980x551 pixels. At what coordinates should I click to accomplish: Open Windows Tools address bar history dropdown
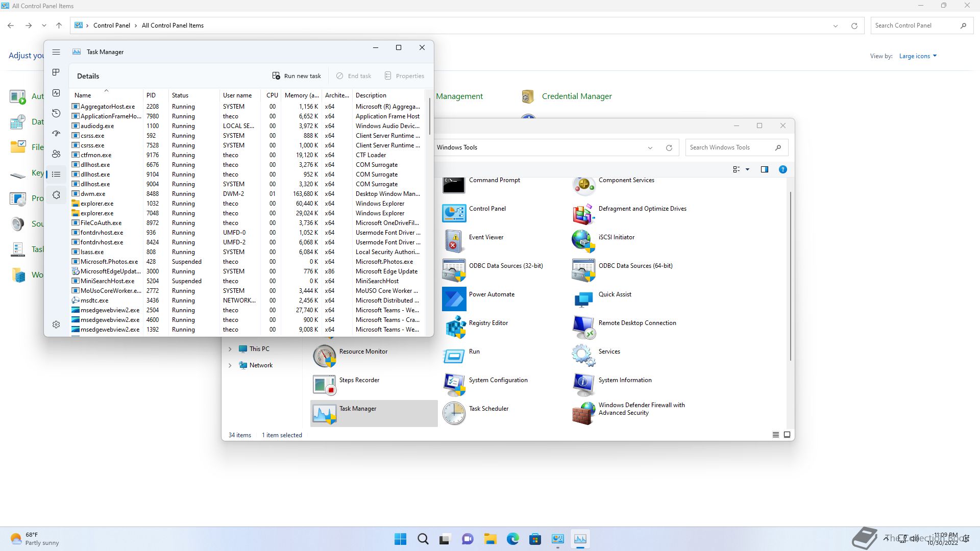point(650,148)
